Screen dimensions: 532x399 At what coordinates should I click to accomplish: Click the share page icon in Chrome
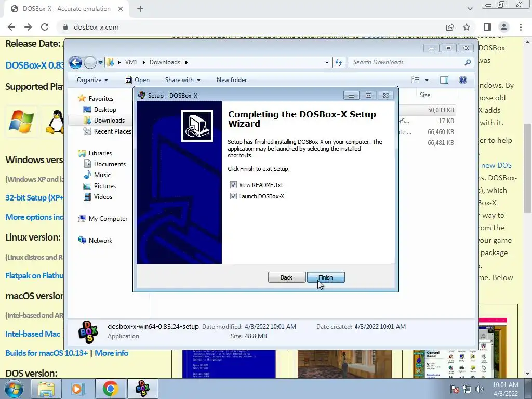[450, 27]
